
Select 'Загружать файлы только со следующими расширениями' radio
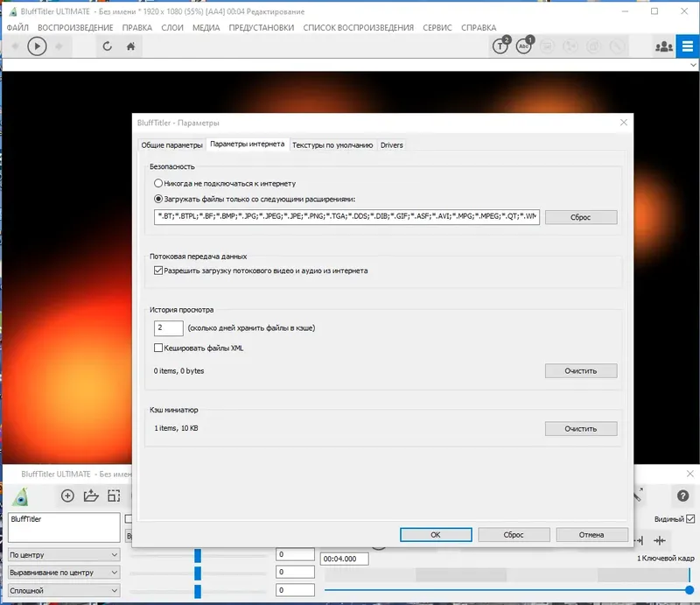pyautogui.click(x=158, y=199)
